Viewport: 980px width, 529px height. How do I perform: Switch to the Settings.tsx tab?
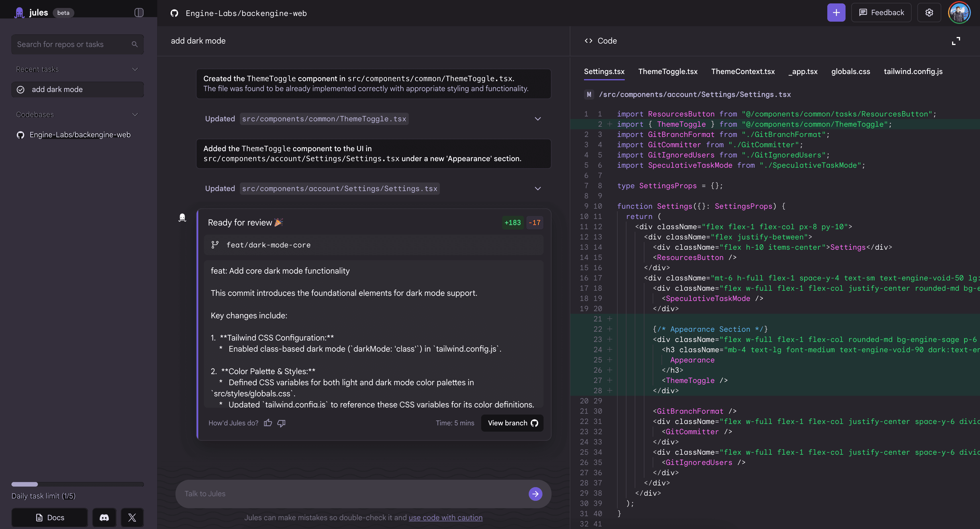[604, 71]
